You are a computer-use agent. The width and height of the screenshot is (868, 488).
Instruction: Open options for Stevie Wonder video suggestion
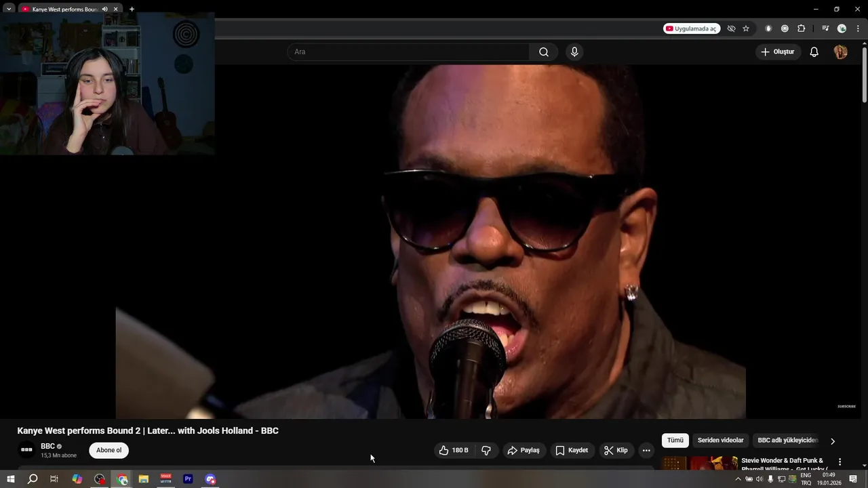pos(840,462)
